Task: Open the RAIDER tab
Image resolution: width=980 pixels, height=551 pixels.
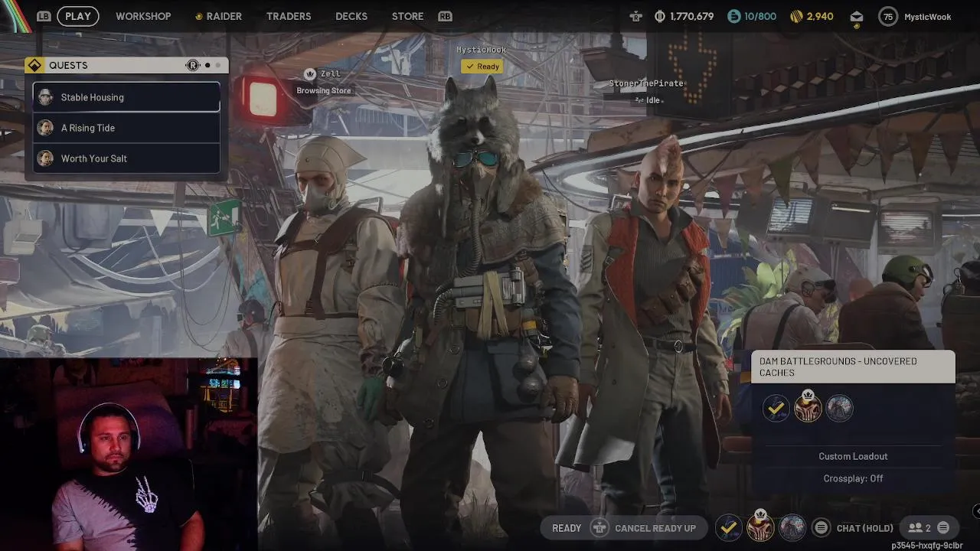Action: (x=218, y=16)
